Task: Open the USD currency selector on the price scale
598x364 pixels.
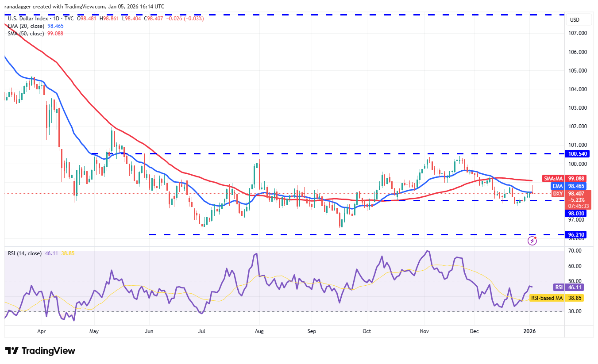Action: click(579, 19)
